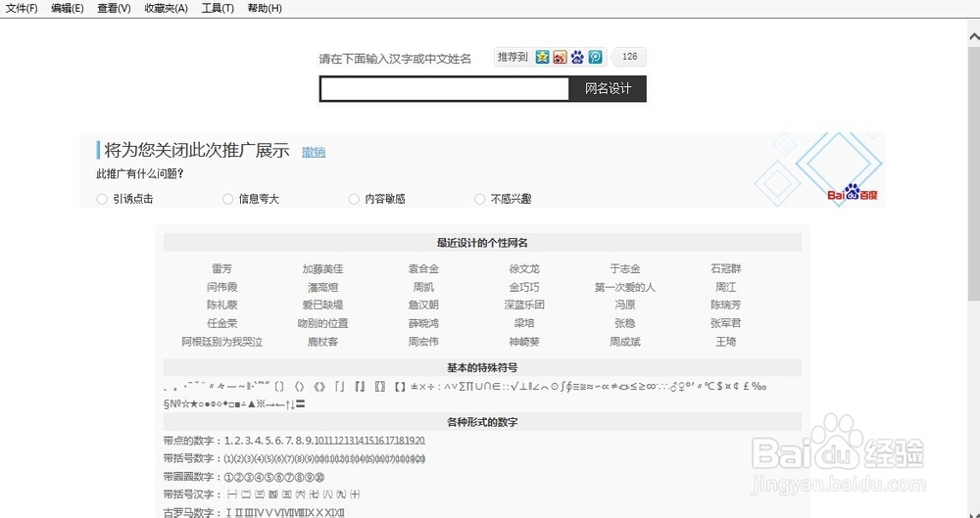This screenshot has width=980, height=518.
Task: Open the name link 王琦
Action: click(x=725, y=342)
